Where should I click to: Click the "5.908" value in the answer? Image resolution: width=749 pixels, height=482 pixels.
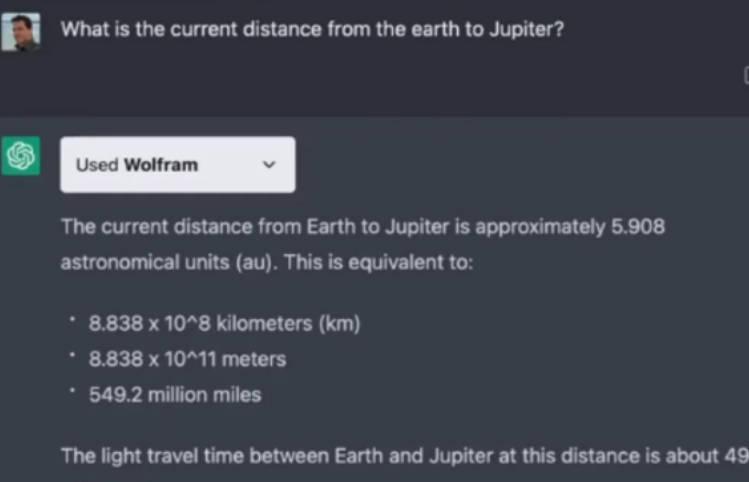click(x=637, y=227)
